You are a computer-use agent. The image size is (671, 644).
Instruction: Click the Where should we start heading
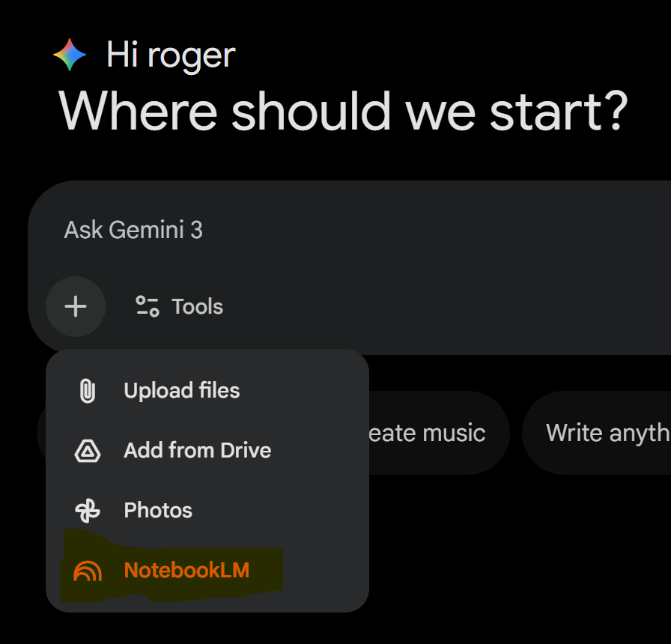point(342,111)
